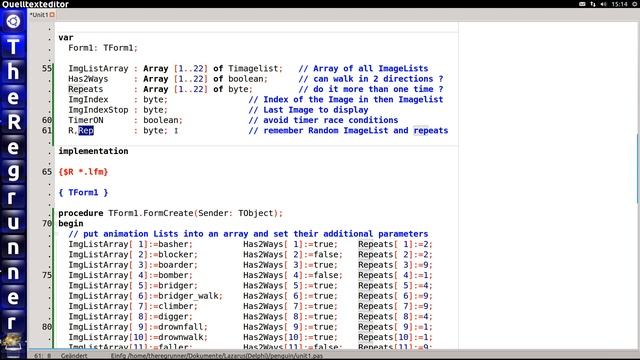This screenshot has width=640, height=360.
Task: Click 'basher' in ImgListArray[ 1] assignment
Action: [x=173, y=244]
